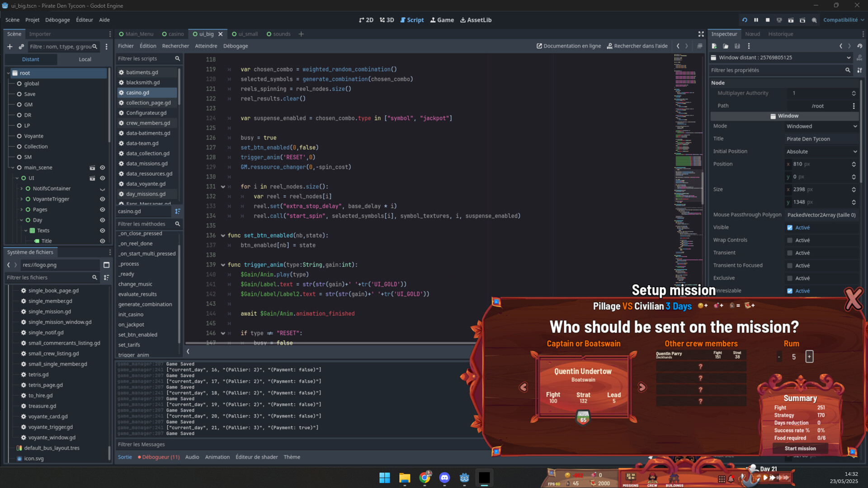This screenshot has width=868, height=488.
Task: Enable the Exclusive property checkbox
Action: [x=789, y=278]
